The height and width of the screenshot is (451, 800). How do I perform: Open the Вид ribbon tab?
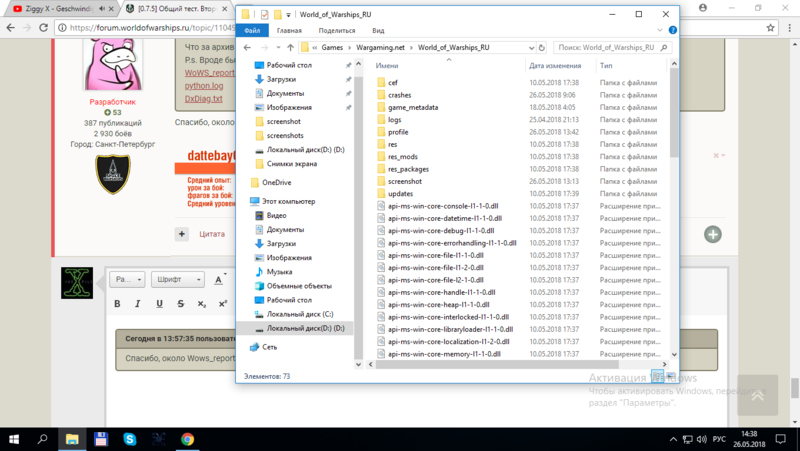click(378, 31)
